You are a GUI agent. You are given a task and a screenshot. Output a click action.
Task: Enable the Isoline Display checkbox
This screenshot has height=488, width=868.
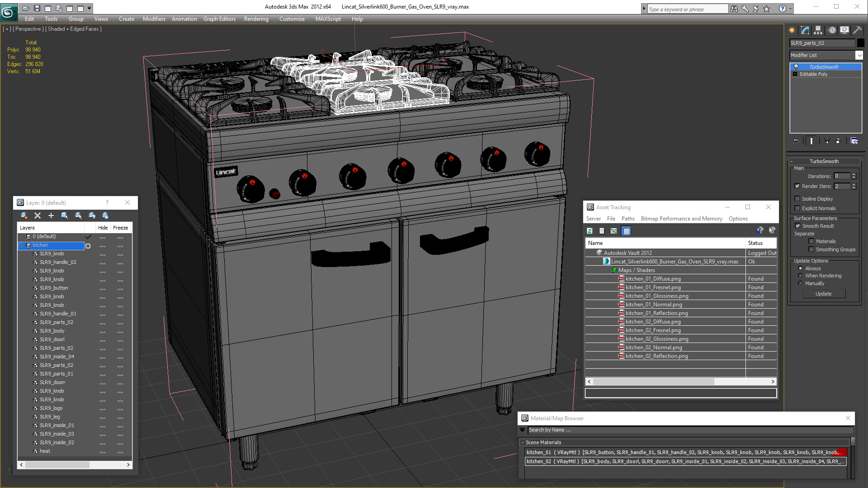click(797, 199)
